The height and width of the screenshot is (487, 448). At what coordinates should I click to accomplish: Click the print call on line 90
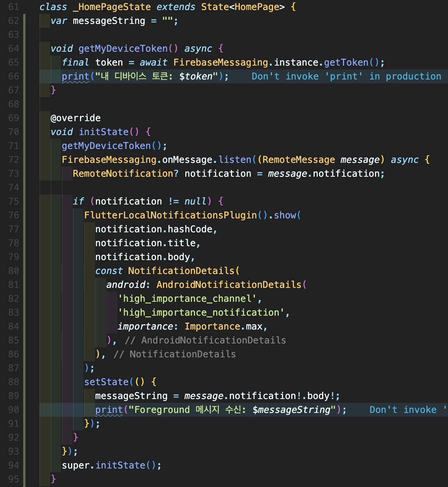[109, 410]
